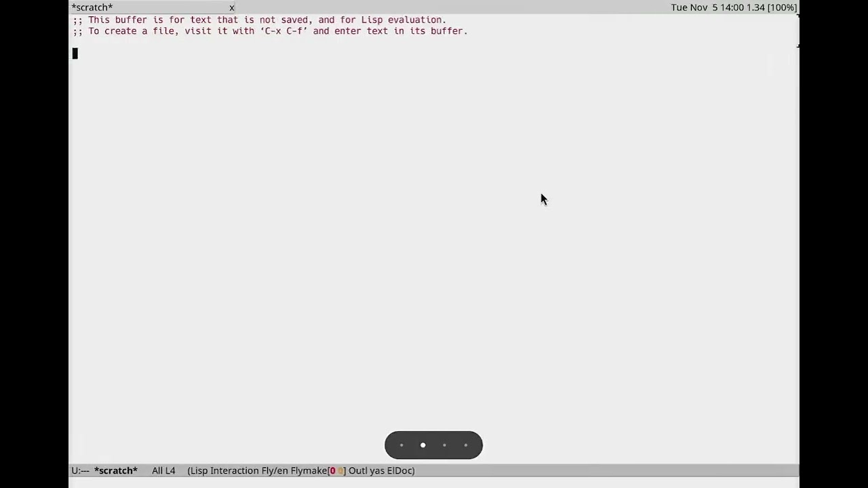Click the All position indicator
The image size is (868, 488).
157,470
